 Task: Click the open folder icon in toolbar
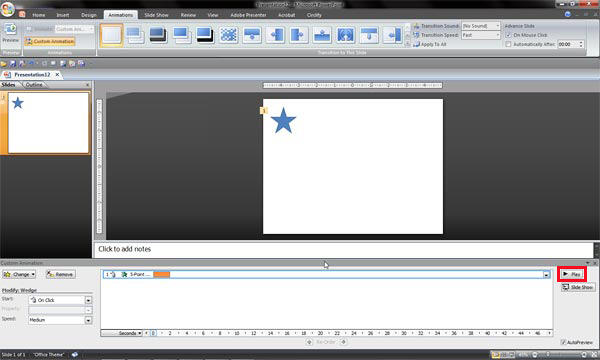[4, 64]
